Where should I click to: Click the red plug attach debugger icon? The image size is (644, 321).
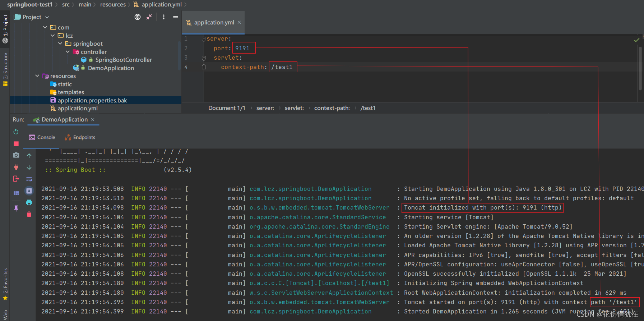pos(16,167)
